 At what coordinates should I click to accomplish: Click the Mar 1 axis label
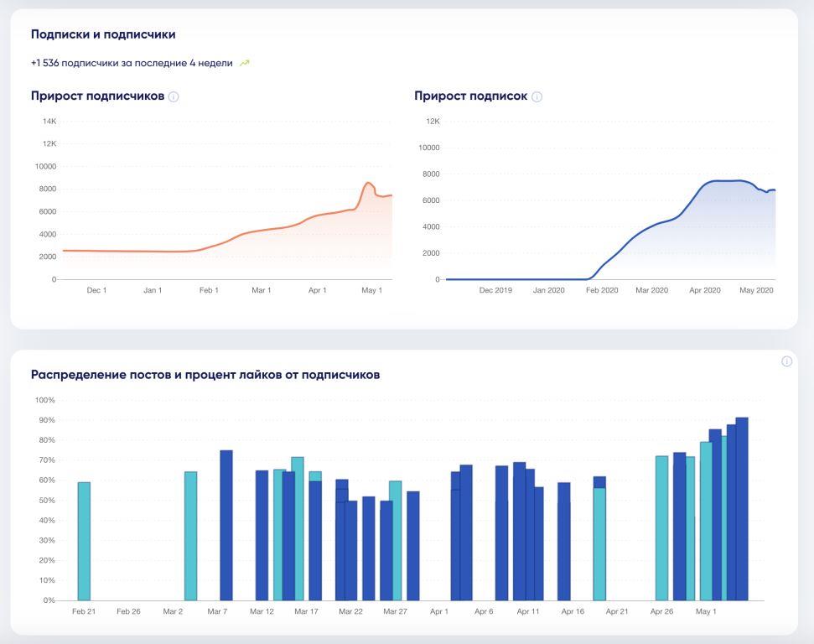click(261, 290)
